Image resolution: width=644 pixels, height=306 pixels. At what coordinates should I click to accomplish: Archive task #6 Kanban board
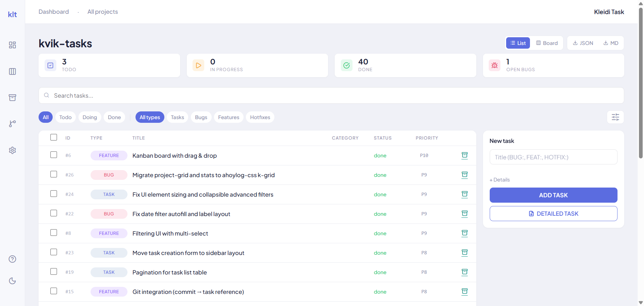point(465,155)
